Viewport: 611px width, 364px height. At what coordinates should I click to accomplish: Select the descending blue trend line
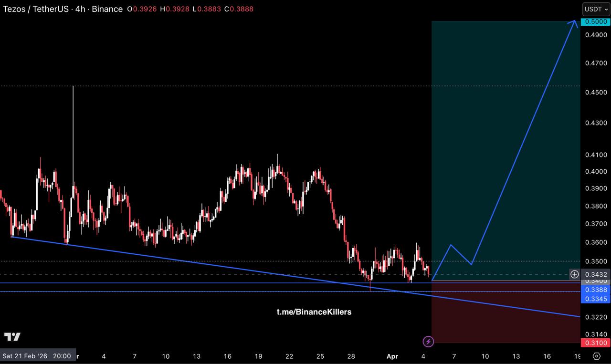[x=191, y=262]
